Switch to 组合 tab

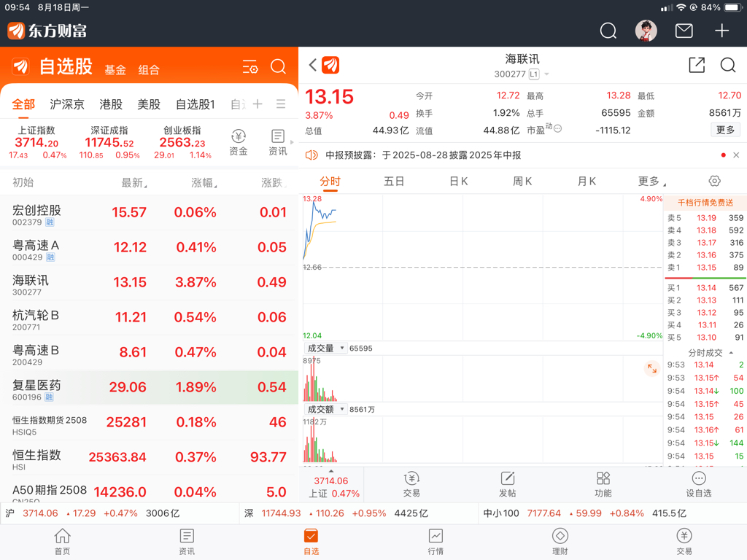click(149, 70)
